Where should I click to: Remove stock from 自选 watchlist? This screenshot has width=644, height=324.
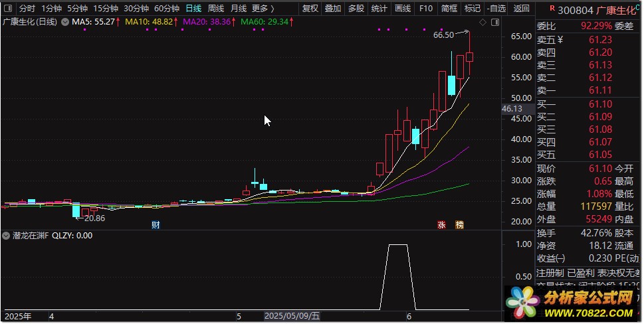(x=496, y=8)
